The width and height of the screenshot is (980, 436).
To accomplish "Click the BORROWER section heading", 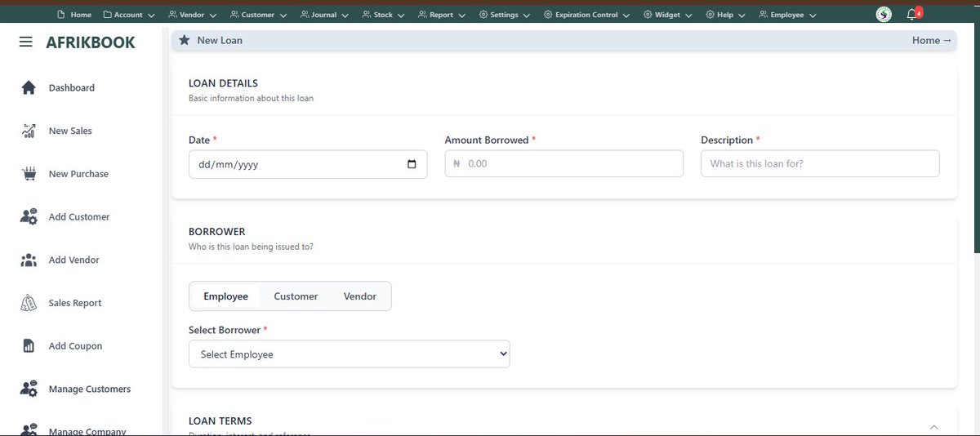I will tap(217, 232).
